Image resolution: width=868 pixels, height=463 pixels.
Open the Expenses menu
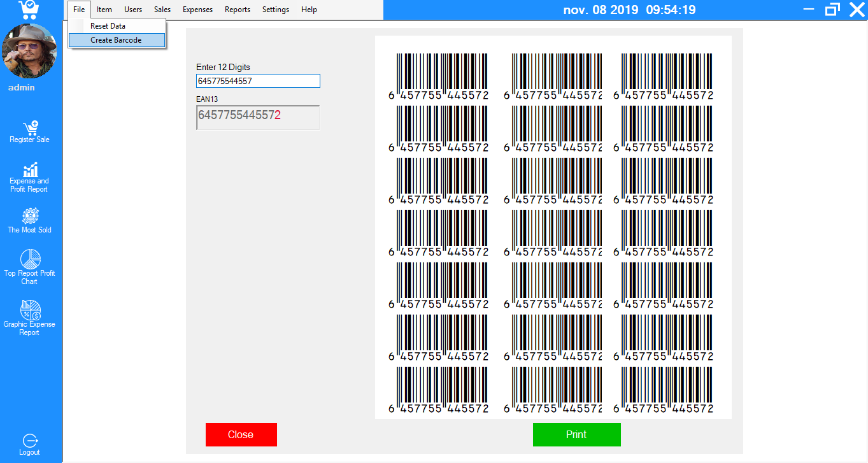[197, 9]
